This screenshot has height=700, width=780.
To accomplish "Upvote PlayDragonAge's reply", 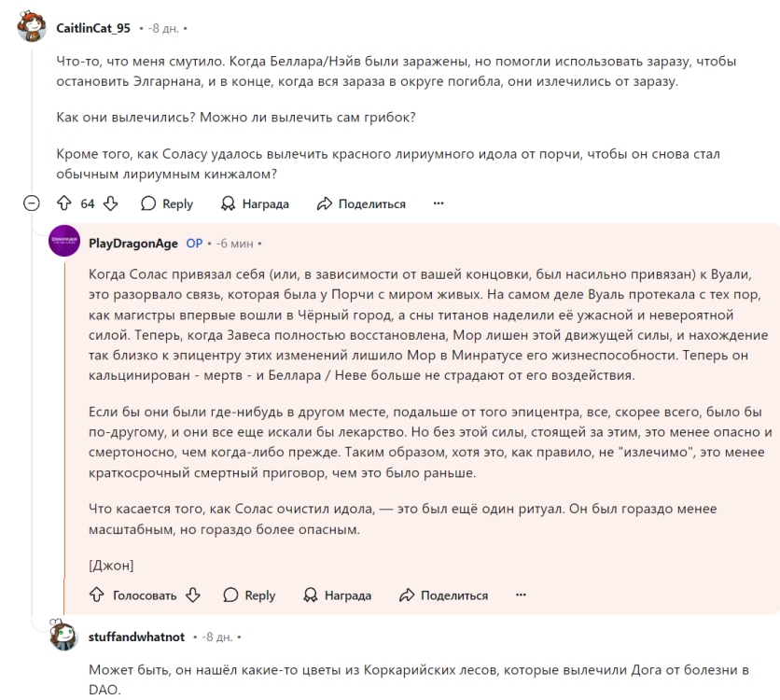I will [x=96, y=595].
